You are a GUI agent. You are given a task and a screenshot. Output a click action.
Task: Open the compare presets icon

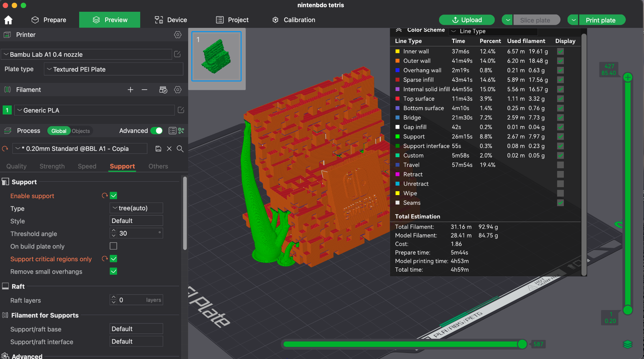tap(181, 131)
